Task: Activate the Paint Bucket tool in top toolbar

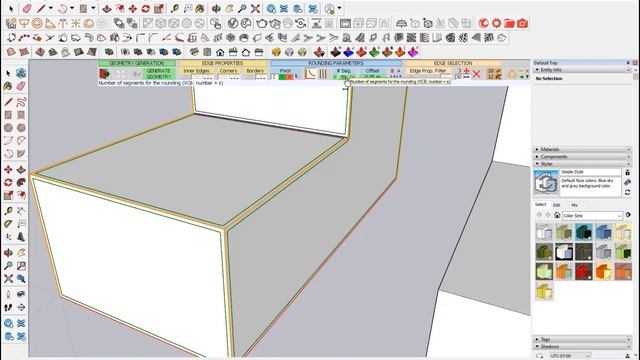Action: point(200,8)
